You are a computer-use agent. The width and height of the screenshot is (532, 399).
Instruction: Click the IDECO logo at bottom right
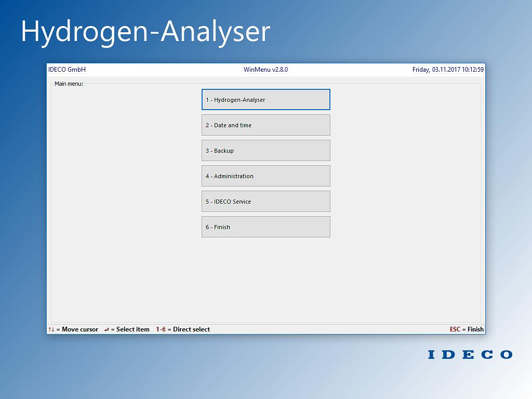pyautogui.click(x=470, y=355)
